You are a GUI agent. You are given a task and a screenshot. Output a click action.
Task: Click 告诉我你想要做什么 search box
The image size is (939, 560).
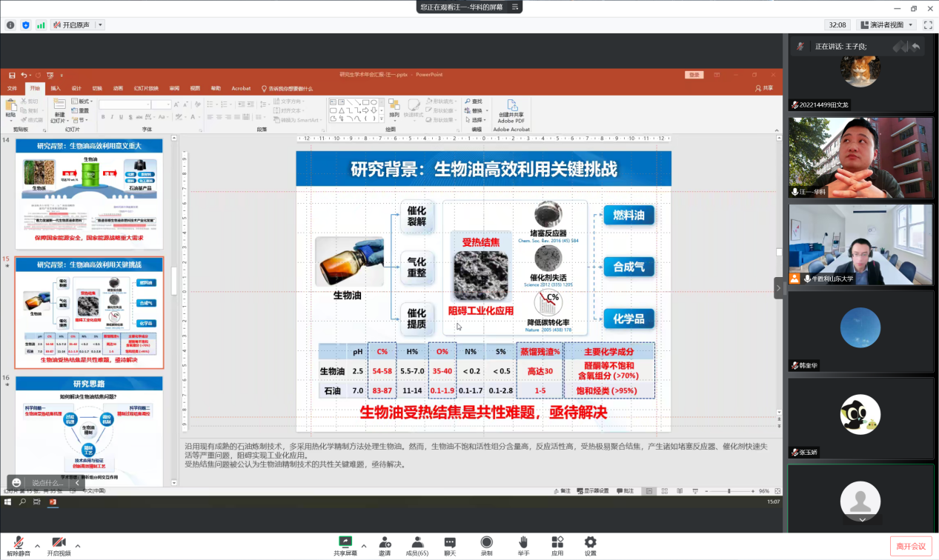pyautogui.click(x=287, y=88)
